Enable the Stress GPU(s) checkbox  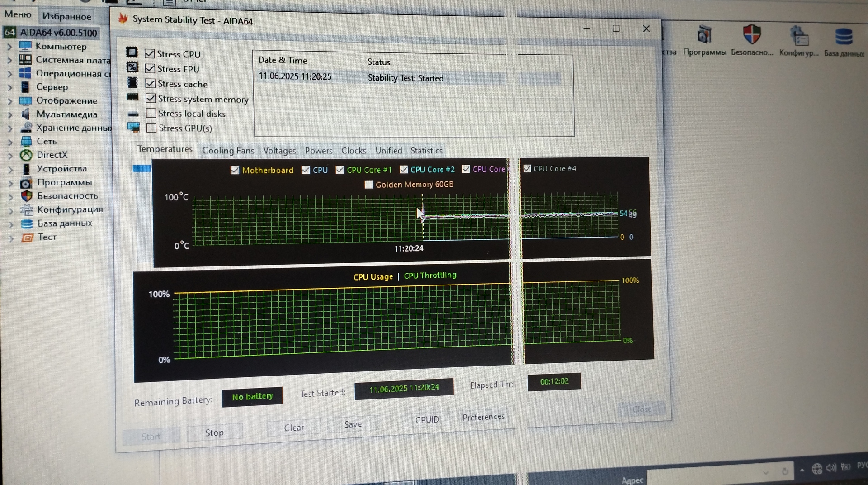pyautogui.click(x=151, y=128)
